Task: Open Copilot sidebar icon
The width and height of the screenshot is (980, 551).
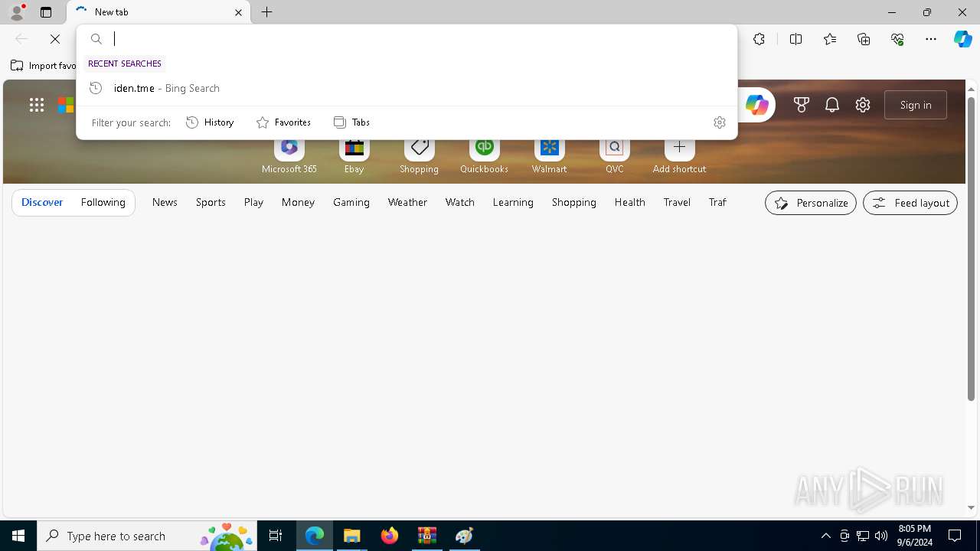Action: 962,39
